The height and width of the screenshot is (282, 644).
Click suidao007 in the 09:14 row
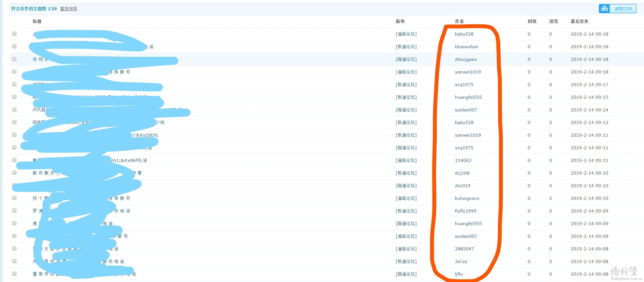click(x=466, y=110)
